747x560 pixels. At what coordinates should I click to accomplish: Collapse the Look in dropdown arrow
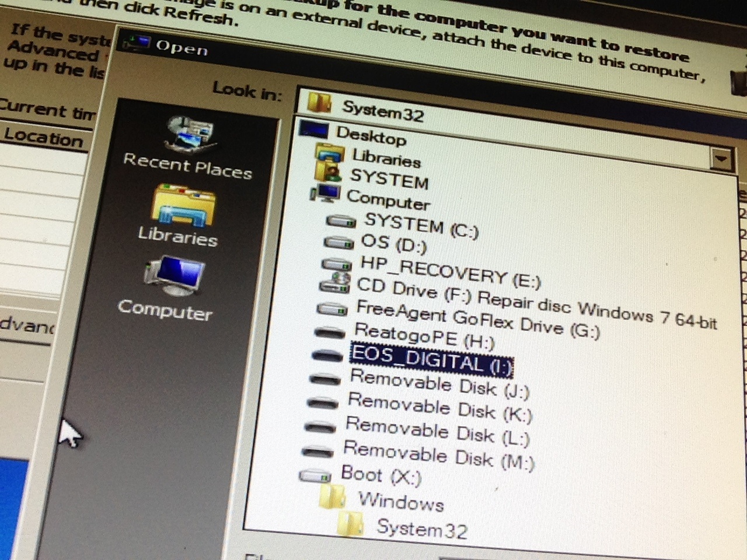tap(722, 157)
